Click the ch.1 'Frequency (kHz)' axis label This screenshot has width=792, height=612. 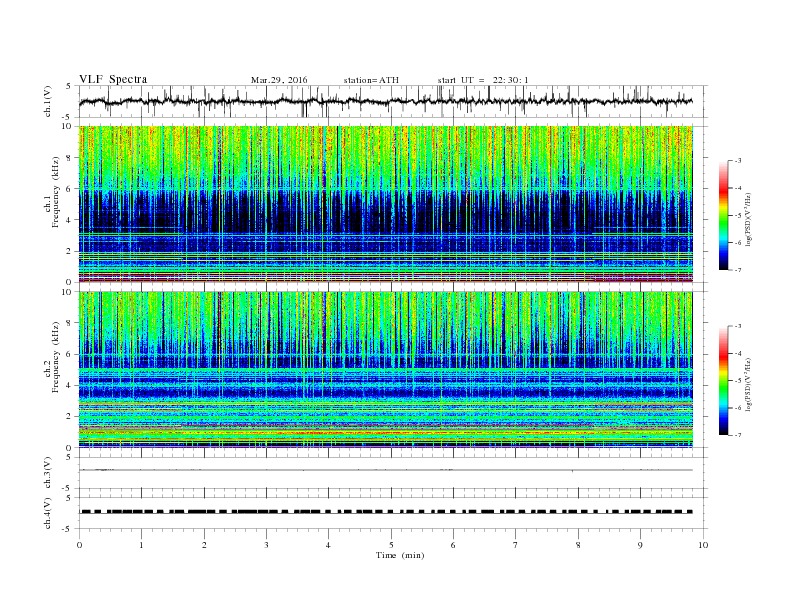(x=56, y=192)
